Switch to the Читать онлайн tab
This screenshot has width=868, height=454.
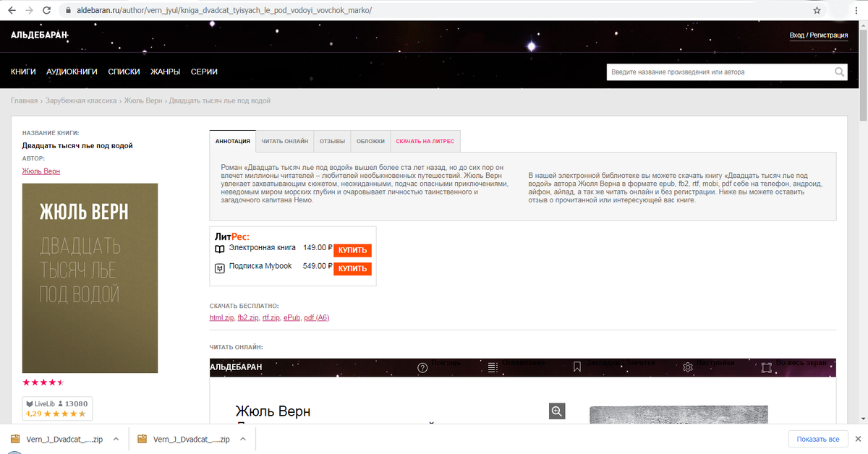(285, 141)
